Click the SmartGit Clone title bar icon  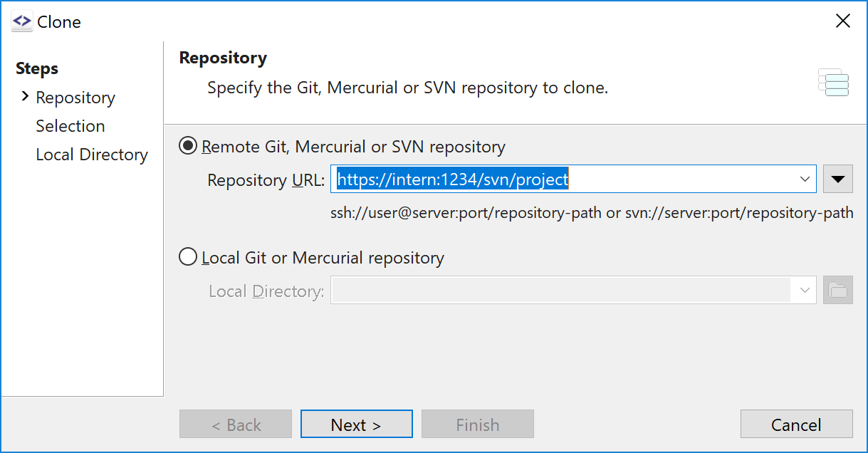click(x=22, y=21)
